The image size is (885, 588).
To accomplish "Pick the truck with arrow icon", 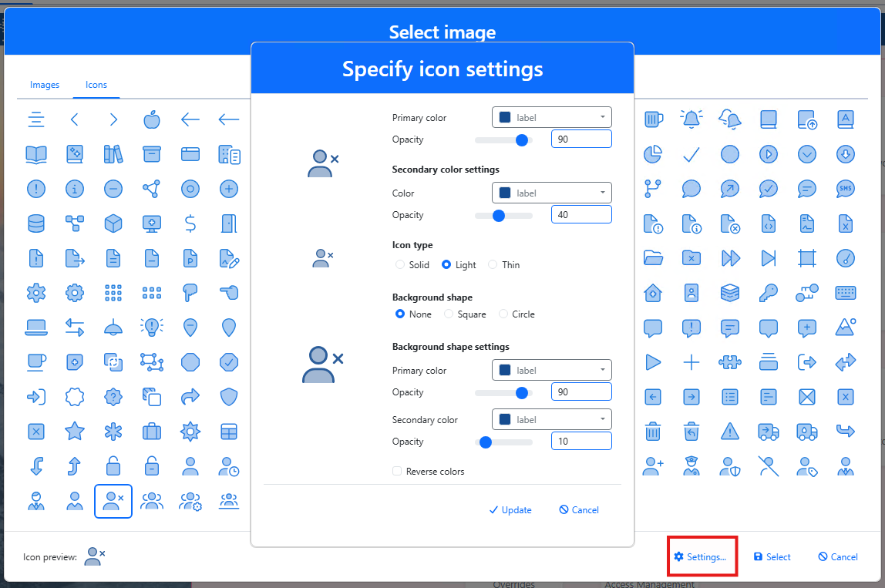I will (768, 432).
